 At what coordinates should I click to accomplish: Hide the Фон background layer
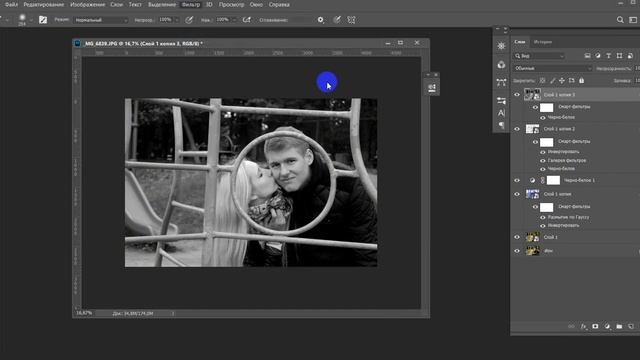point(517,251)
